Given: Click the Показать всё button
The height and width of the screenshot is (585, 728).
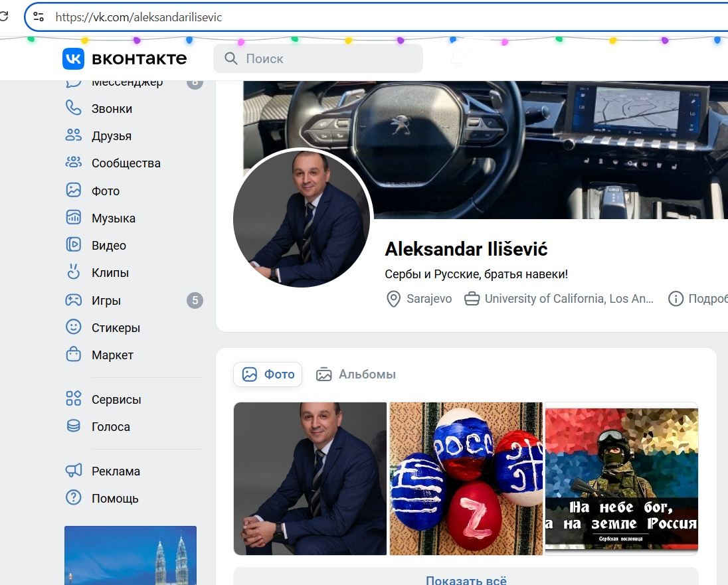Looking at the screenshot, I should [466, 580].
